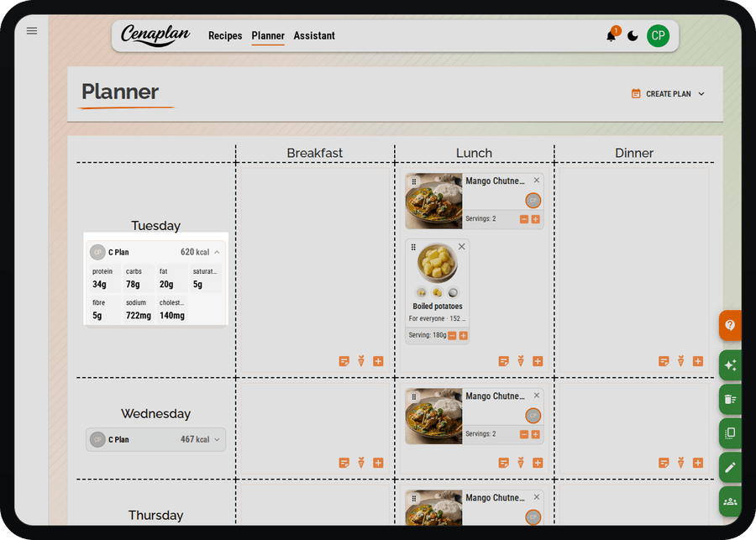Collapse Tuesday's C Plan nutrition panel
The width and height of the screenshot is (756, 540).
[x=217, y=252]
